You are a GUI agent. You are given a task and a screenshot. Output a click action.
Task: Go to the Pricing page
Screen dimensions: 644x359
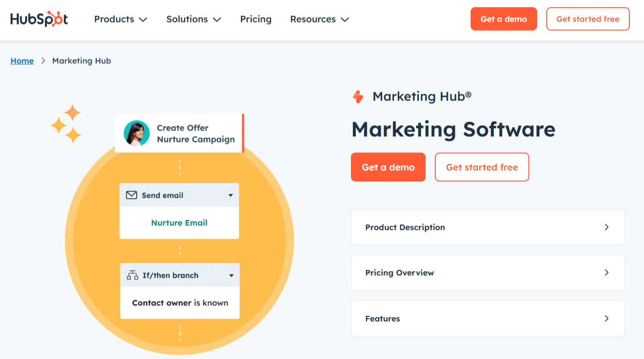[x=256, y=19]
